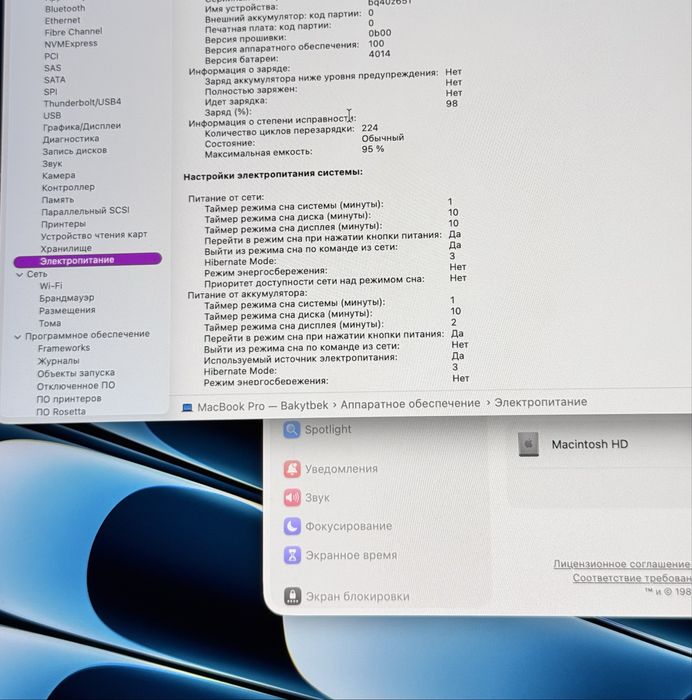The height and width of the screenshot is (700, 692).
Task: Select SPI in the sidebar
Action: [x=50, y=92]
